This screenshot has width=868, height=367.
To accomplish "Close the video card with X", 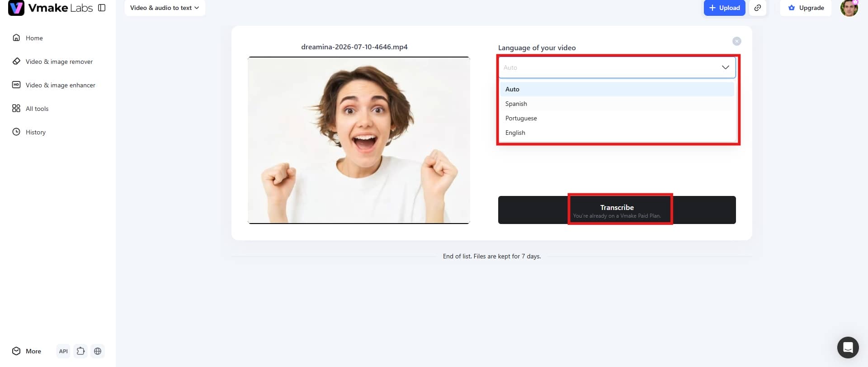I will click(x=737, y=41).
